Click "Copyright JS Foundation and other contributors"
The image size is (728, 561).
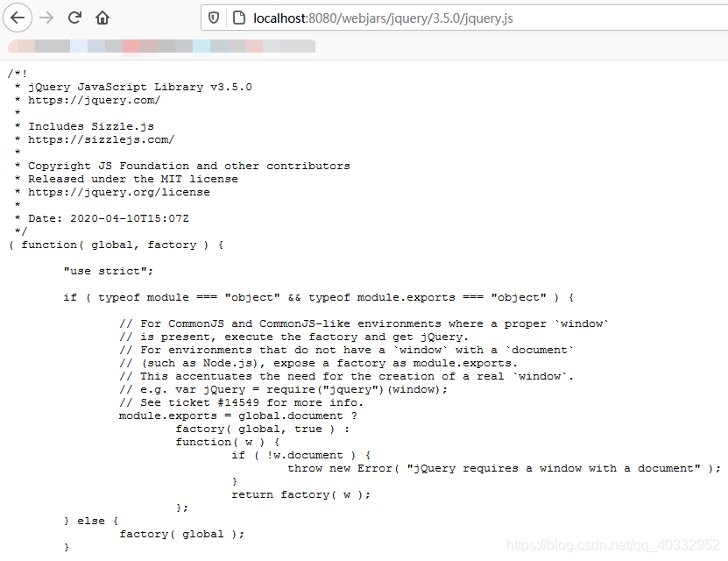tap(189, 166)
